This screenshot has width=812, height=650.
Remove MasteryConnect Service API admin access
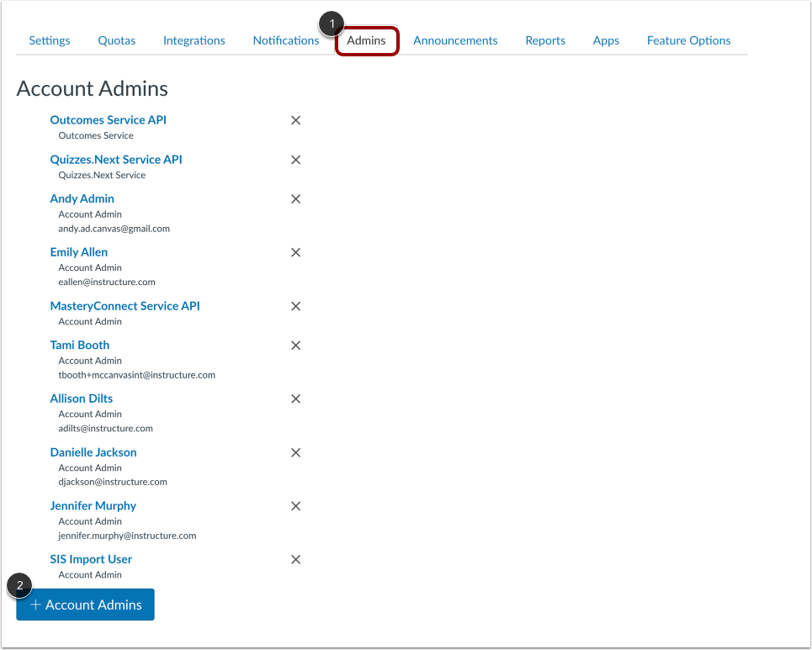[x=295, y=306]
